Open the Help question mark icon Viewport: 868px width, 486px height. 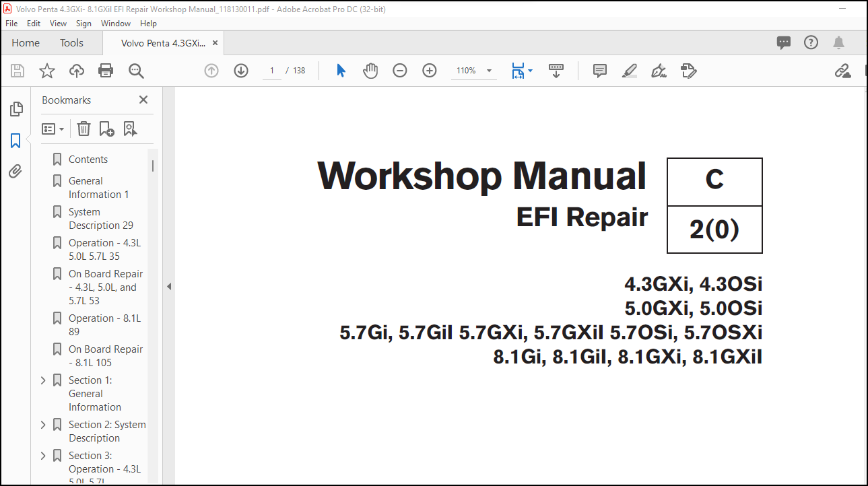[811, 43]
